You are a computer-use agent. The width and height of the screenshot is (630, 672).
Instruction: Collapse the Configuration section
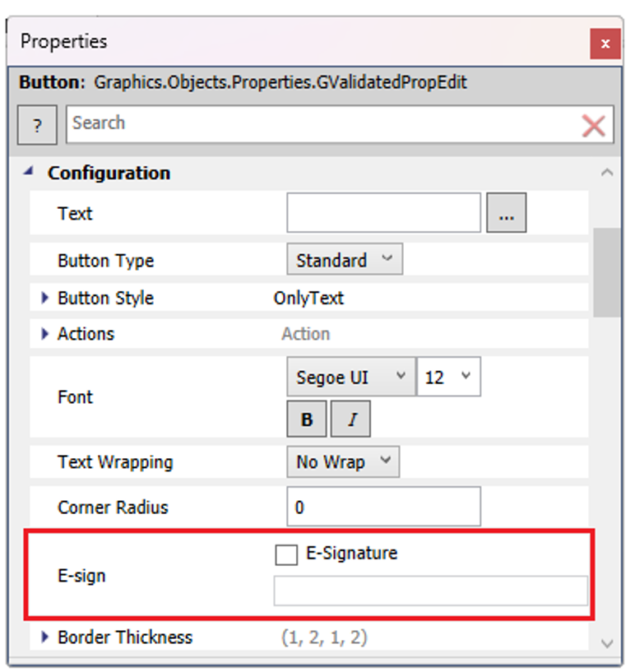point(30,173)
